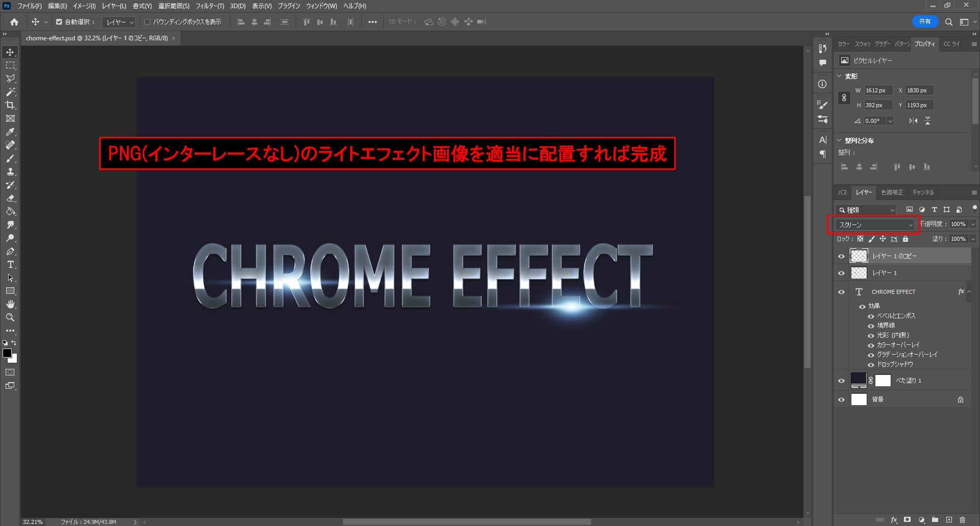This screenshot has height=526, width=980.
Task: Click the delete layer trash icon
Action: tap(962, 520)
